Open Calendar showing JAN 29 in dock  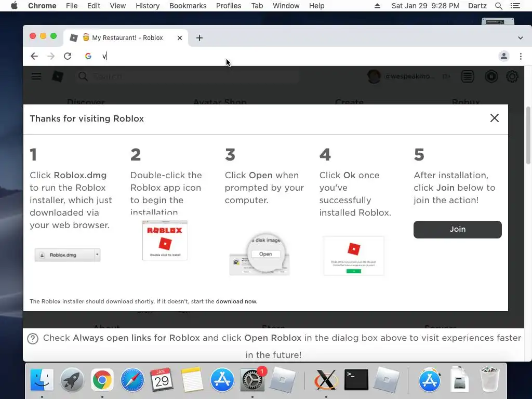162,380
